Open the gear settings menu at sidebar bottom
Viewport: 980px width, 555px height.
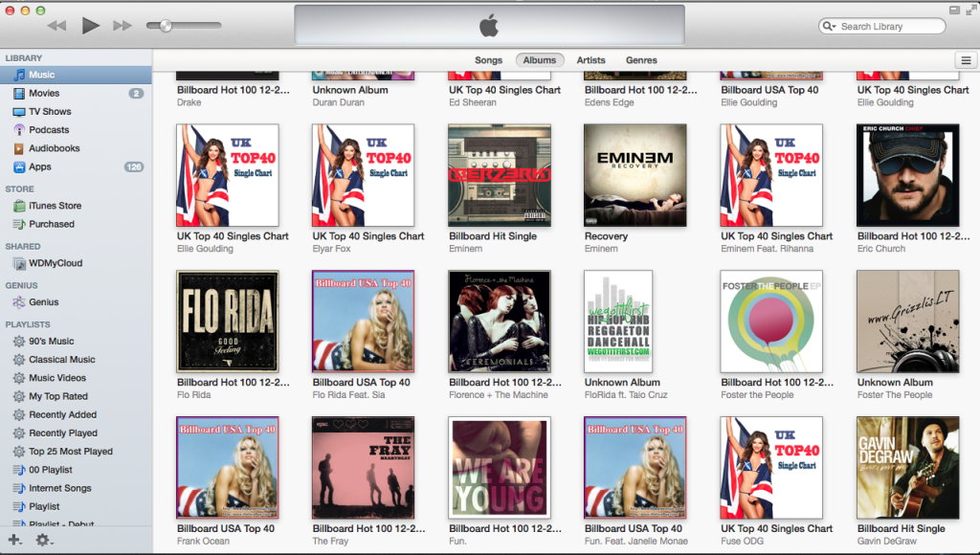click(x=44, y=540)
